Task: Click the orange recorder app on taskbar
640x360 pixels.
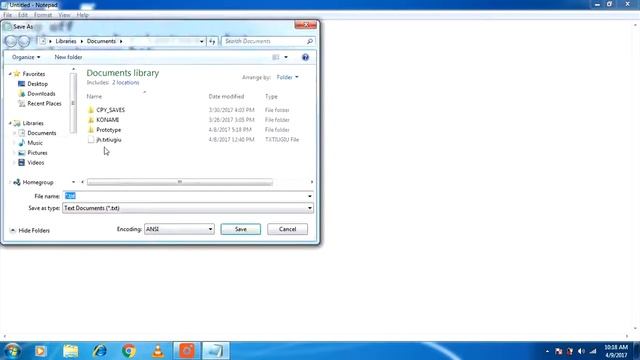Action: click(x=187, y=351)
